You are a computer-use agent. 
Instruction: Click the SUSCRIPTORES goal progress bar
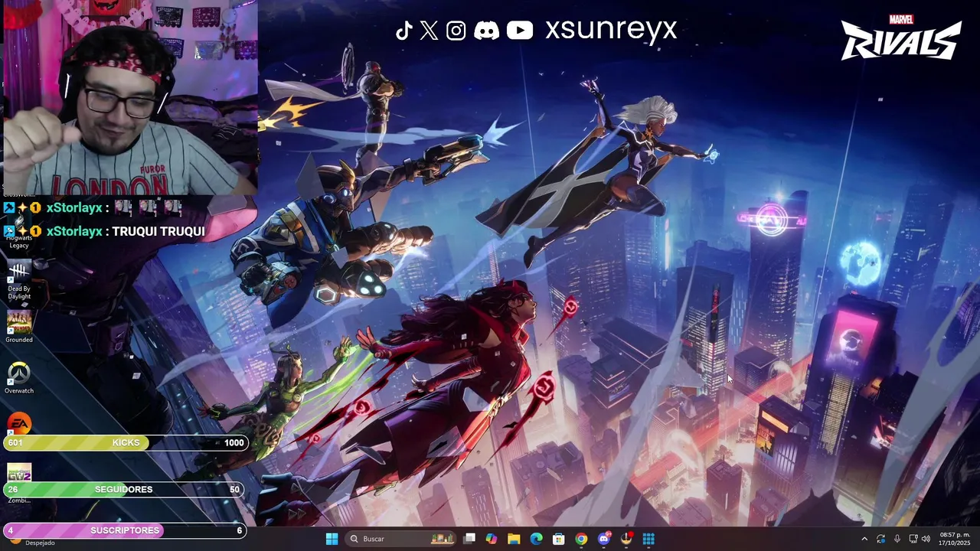coord(125,530)
